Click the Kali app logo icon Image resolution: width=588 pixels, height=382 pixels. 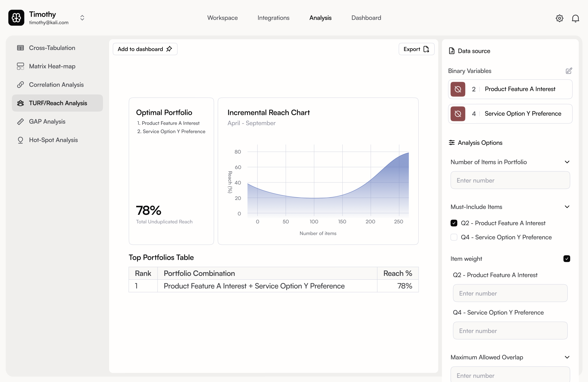point(16,18)
